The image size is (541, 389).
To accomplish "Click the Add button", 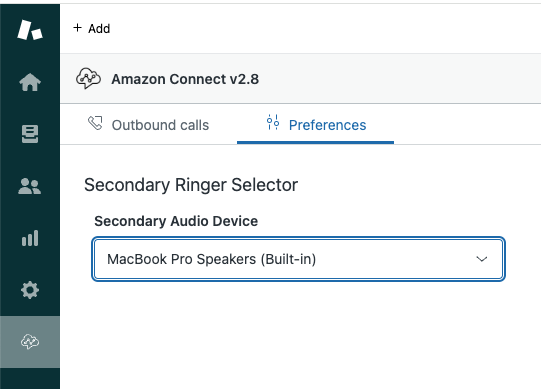I will click(92, 28).
